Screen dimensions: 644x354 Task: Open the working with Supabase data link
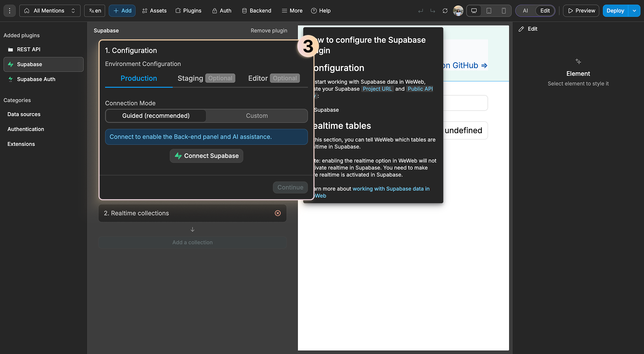[391, 188]
